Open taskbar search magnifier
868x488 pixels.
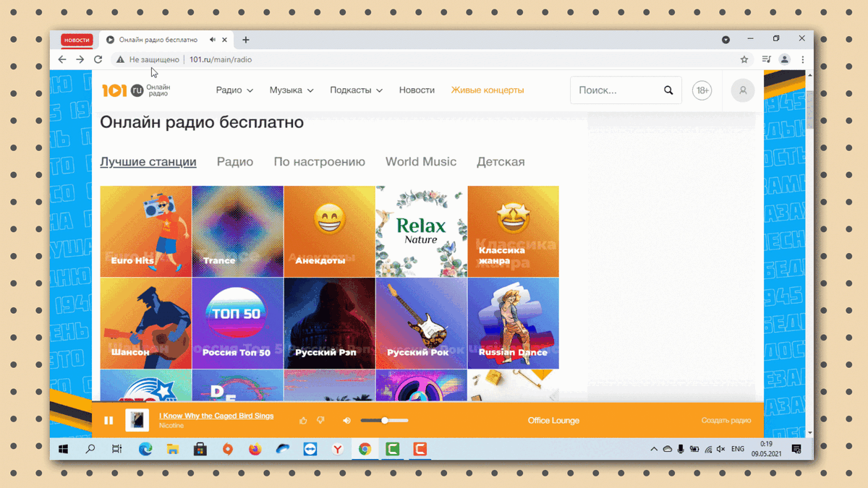90,449
